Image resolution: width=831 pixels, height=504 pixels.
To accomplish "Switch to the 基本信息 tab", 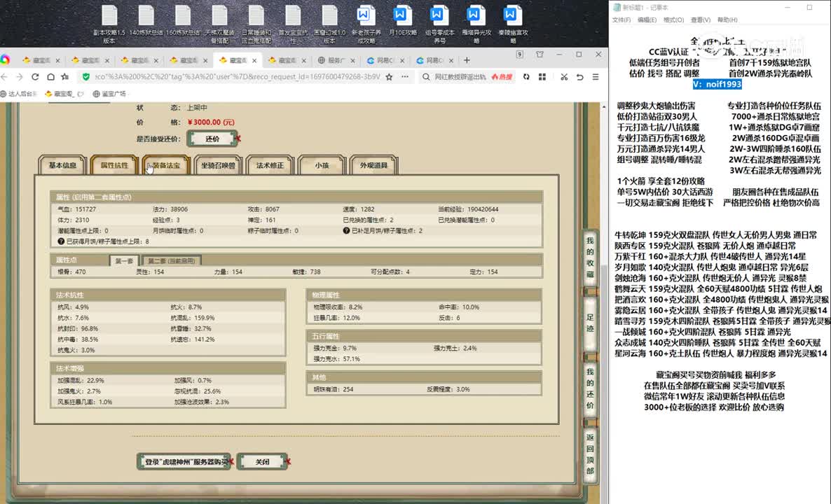I will click(62, 165).
